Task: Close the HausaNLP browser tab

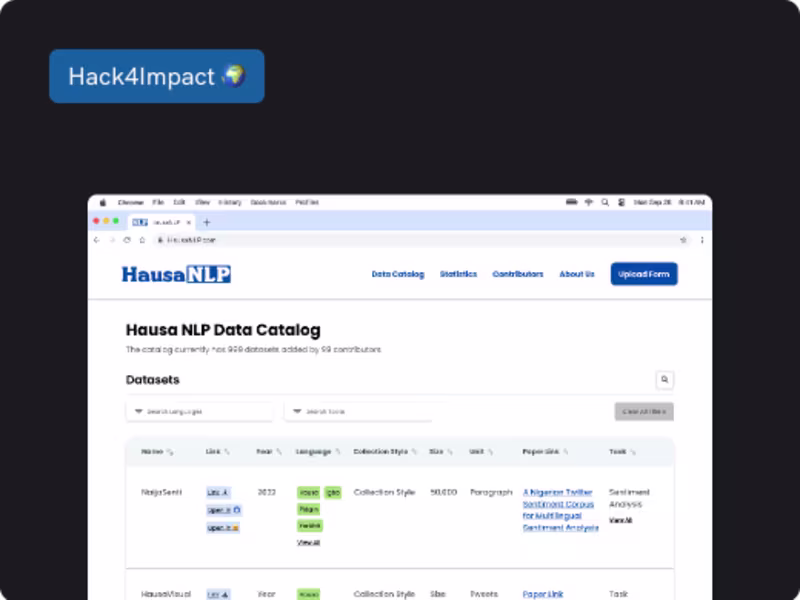Action: pyautogui.click(x=189, y=222)
